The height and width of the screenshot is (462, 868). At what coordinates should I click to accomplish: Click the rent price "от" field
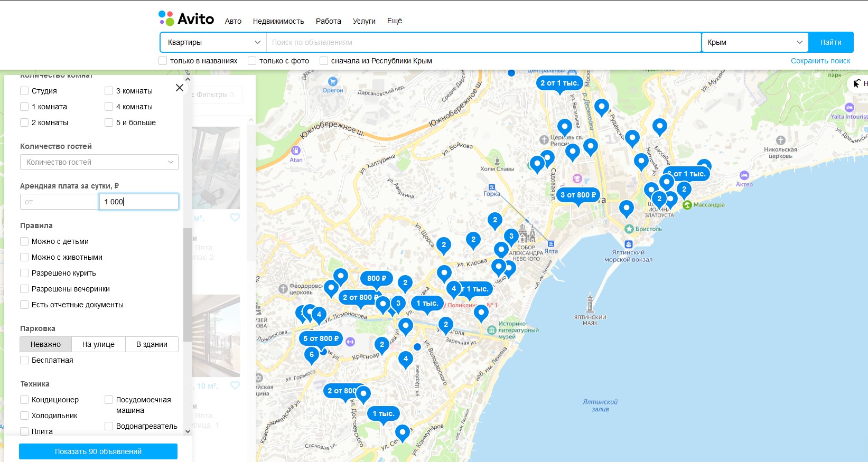pyautogui.click(x=59, y=202)
